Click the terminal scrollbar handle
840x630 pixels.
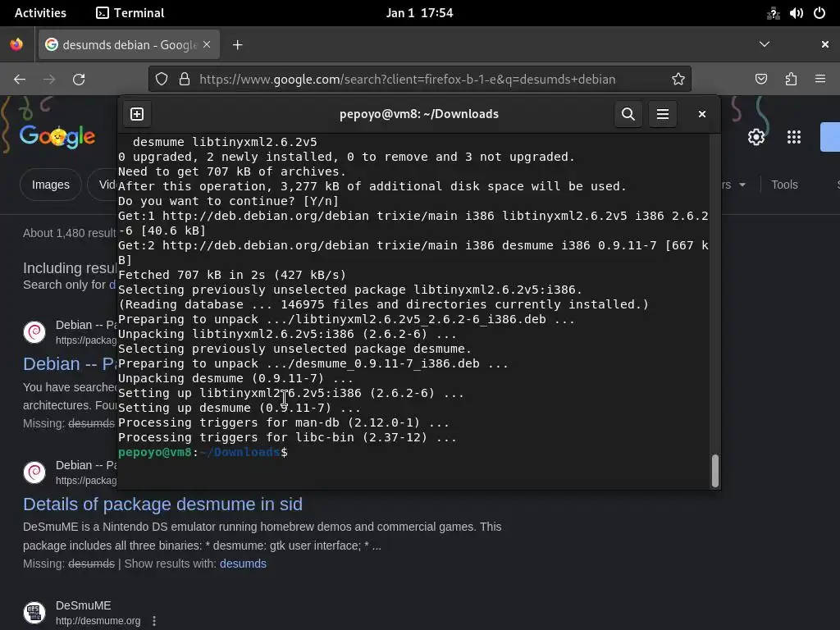[714, 470]
